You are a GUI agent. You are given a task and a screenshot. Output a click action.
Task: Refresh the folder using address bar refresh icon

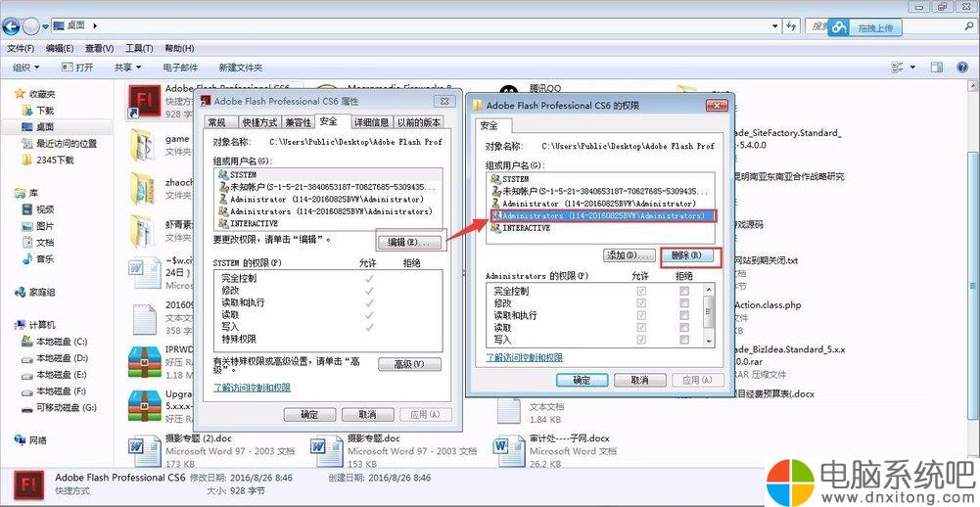pyautogui.click(x=792, y=26)
